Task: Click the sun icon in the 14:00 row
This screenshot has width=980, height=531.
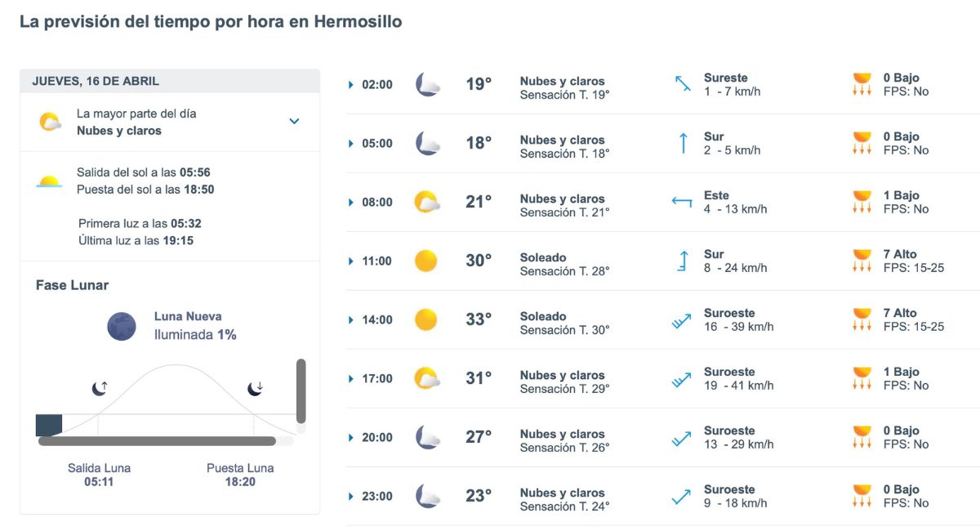Action: pyautogui.click(x=425, y=319)
